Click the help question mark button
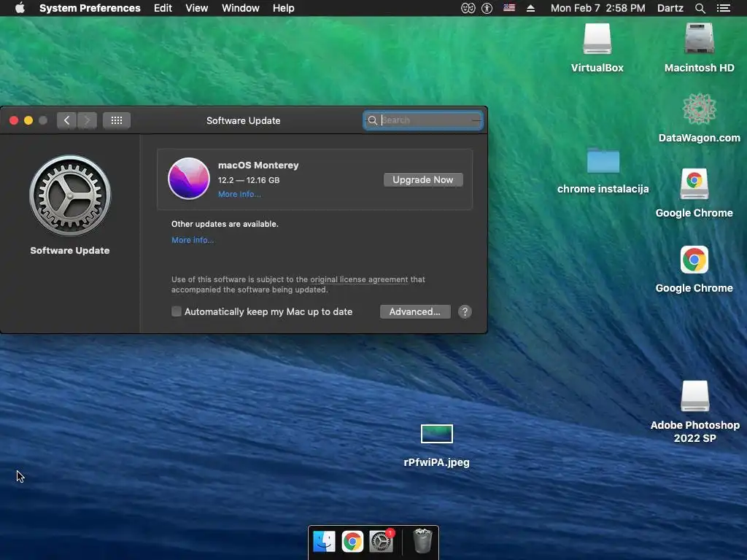Screen dimensions: 747x560 465,312
